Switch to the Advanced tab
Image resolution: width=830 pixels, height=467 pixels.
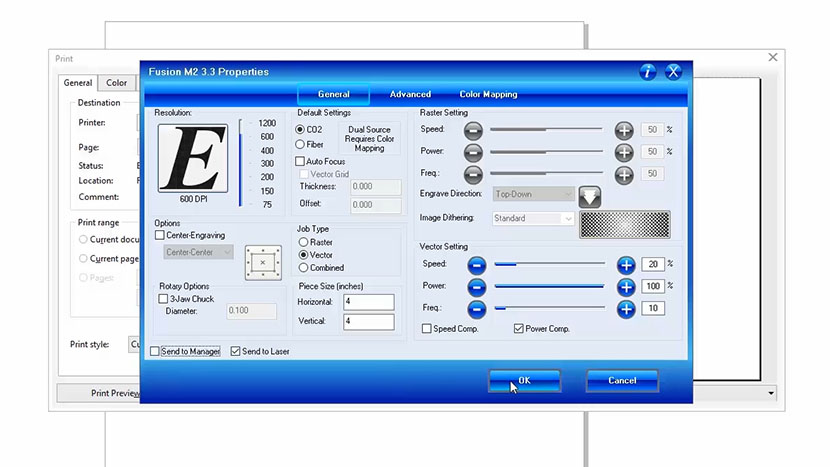point(410,95)
